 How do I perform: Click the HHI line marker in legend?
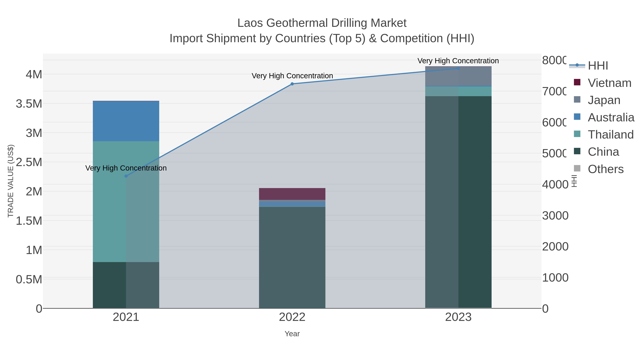tap(577, 65)
